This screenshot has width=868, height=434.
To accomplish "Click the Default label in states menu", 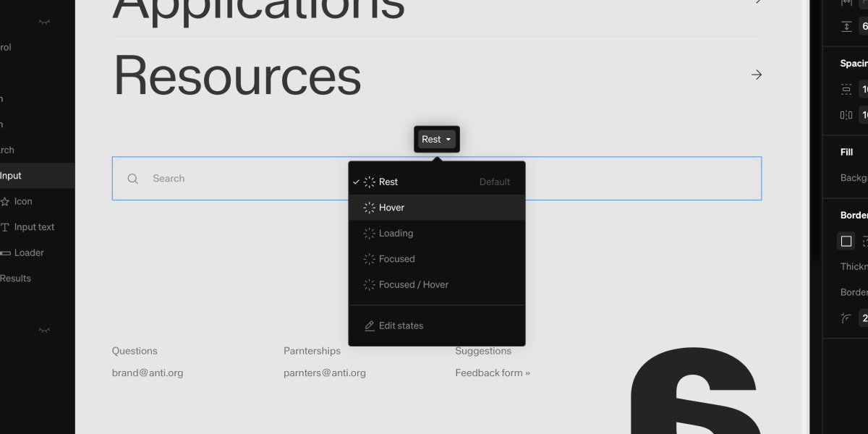I will point(495,182).
